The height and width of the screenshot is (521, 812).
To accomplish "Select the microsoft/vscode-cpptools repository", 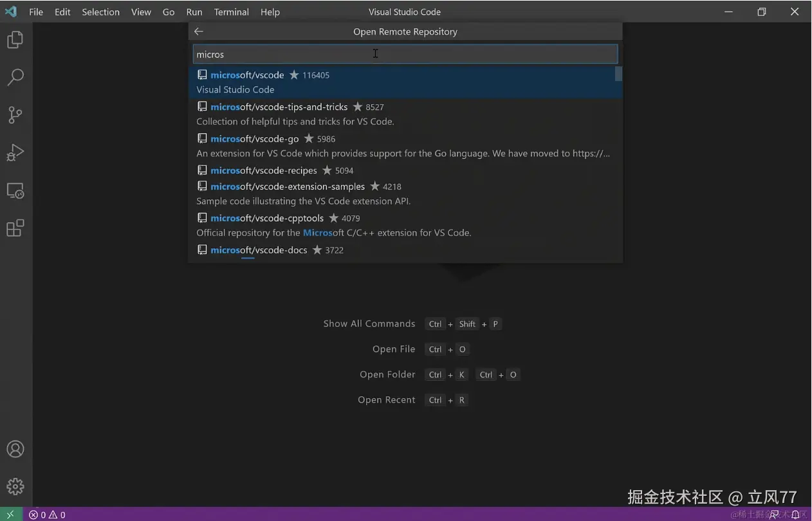I will click(405, 225).
